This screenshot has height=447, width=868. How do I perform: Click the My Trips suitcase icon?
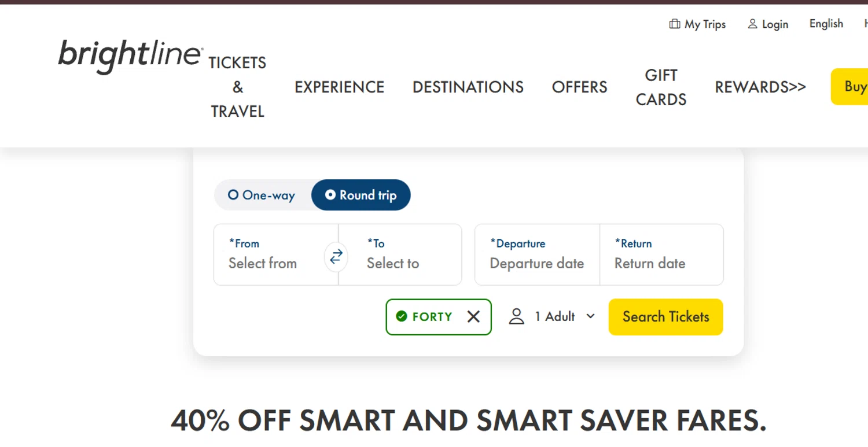[x=674, y=24]
